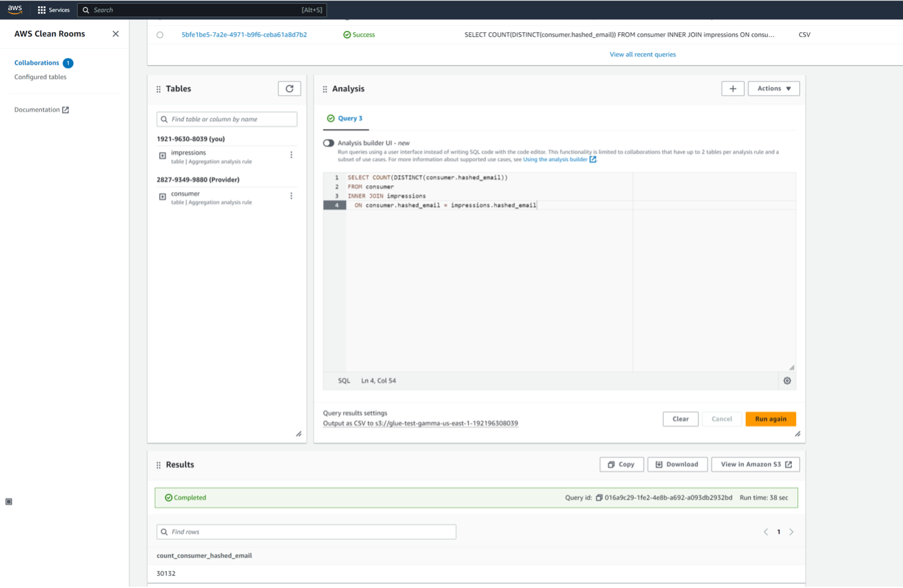The image size is (903, 588).
Task: Open Configured tables in the sidebar
Action: 40,77
